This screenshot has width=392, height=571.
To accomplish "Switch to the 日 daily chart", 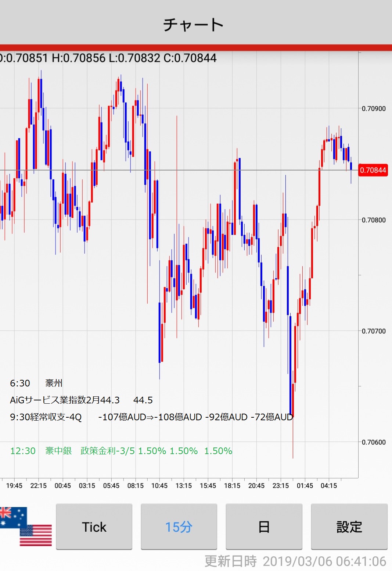I will tap(264, 527).
